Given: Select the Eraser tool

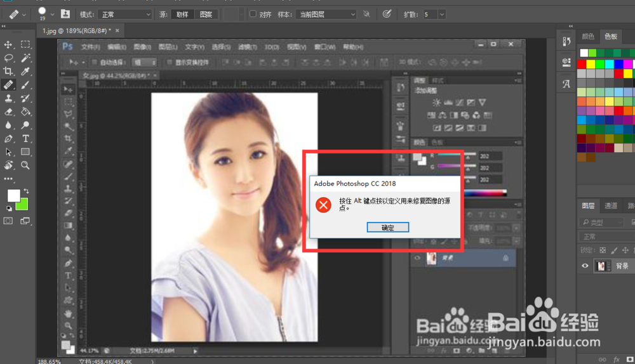Looking at the screenshot, I should 8,112.
